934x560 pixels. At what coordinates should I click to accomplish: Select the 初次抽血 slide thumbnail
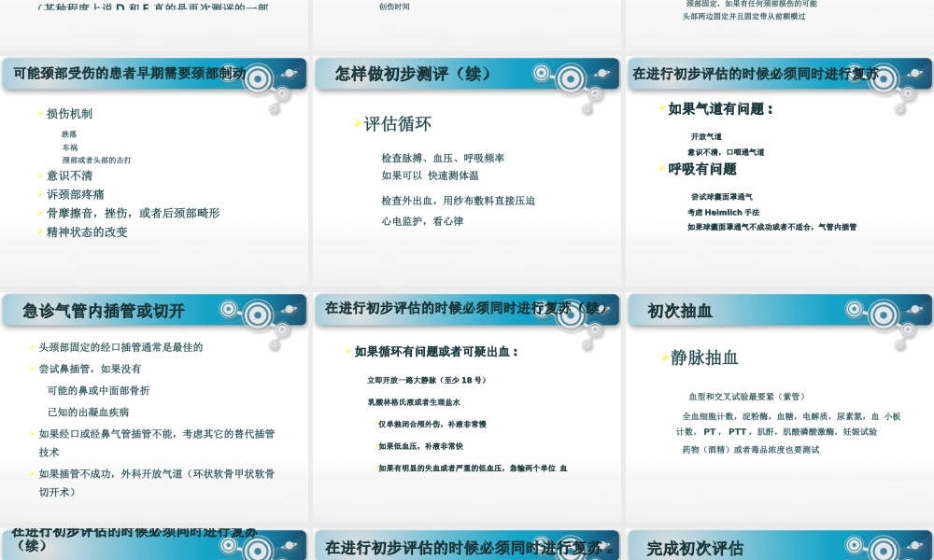pyautogui.click(x=778, y=401)
